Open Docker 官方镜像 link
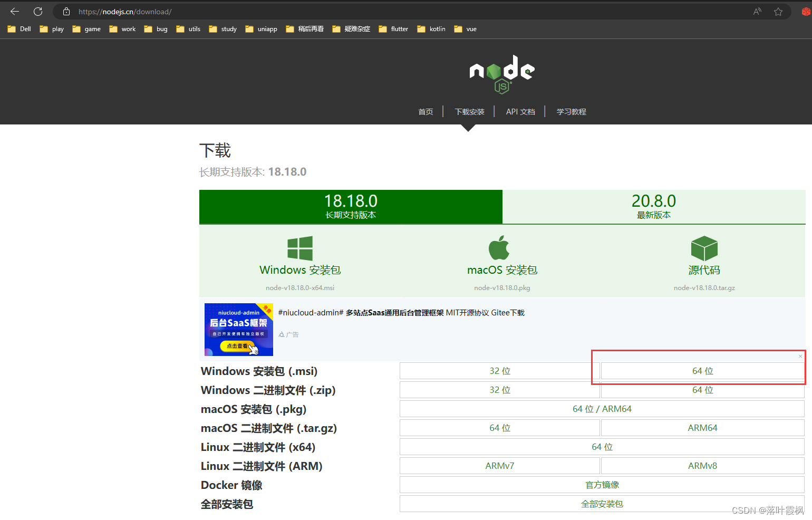 point(602,485)
